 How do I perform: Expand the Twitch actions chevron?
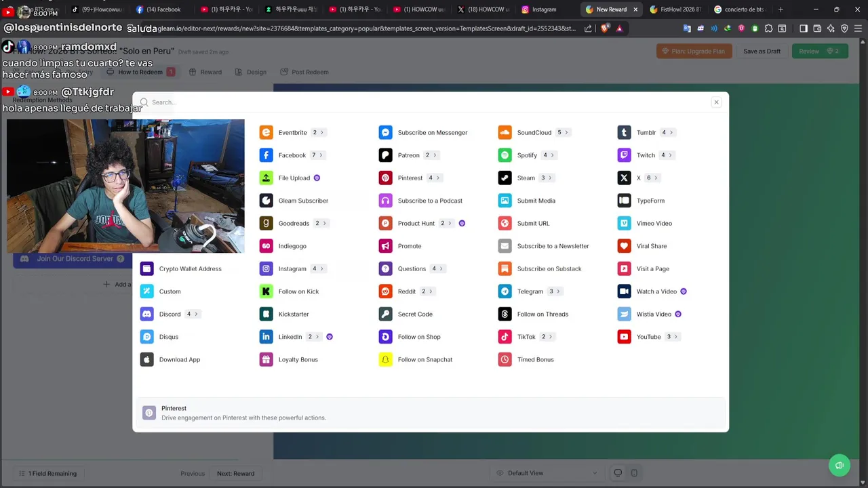pos(670,155)
